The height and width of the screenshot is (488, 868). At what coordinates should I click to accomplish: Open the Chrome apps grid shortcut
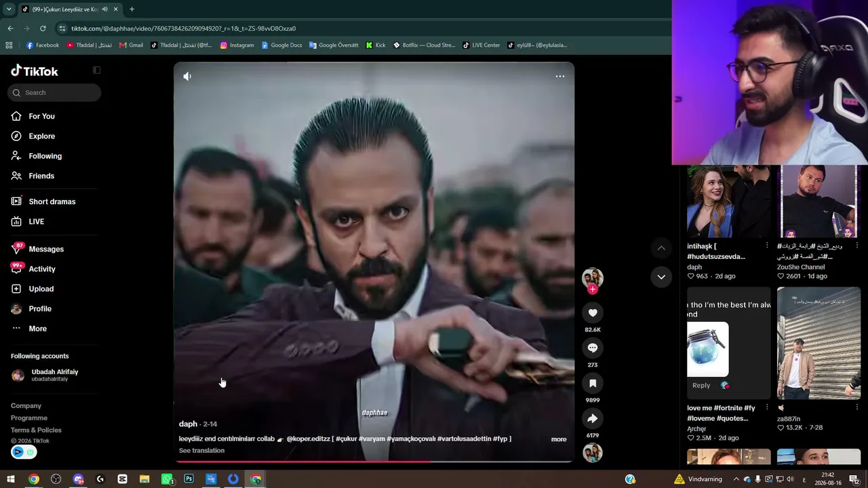point(9,45)
